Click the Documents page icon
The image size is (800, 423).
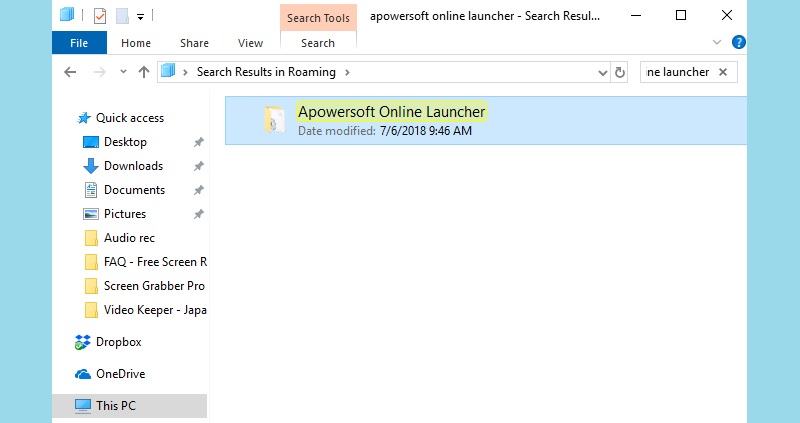(91, 190)
